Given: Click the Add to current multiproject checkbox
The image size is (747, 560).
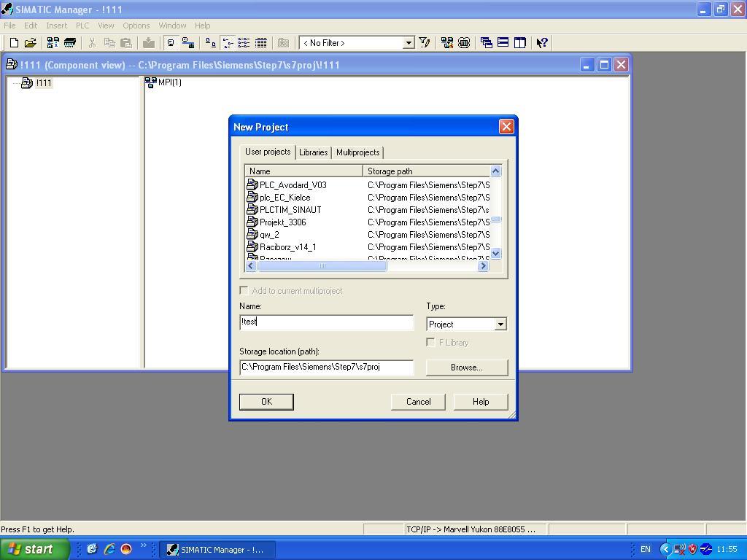Looking at the screenshot, I should (x=244, y=290).
